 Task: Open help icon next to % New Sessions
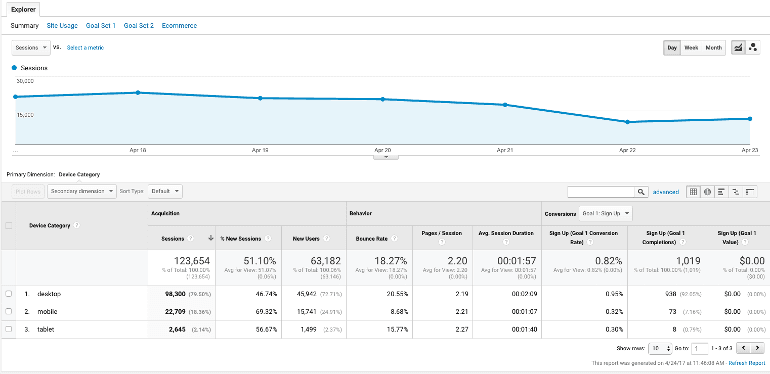[x=268, y=238]
